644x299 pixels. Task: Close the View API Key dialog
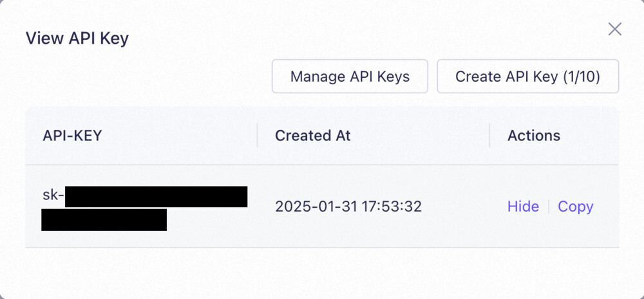[615, 29]
